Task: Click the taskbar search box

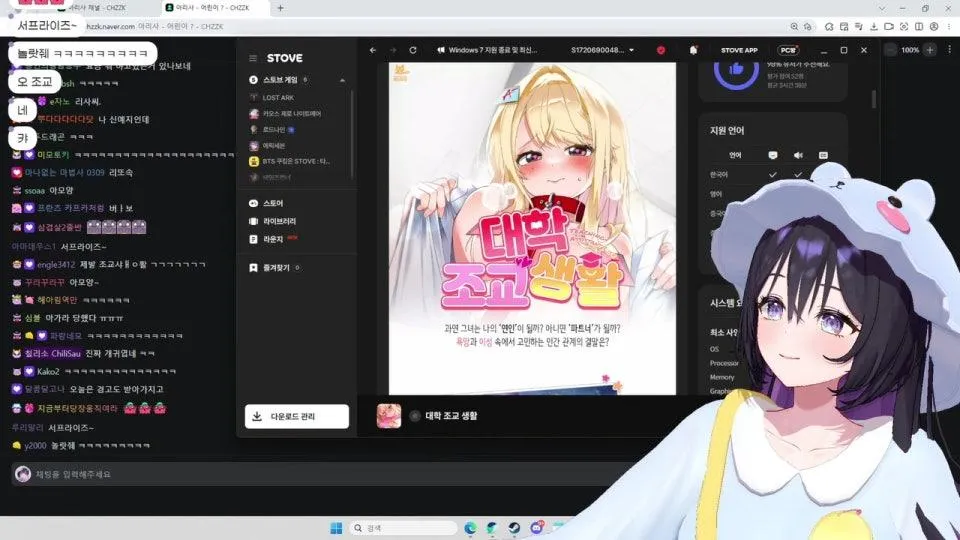Action: click(404, 528)
